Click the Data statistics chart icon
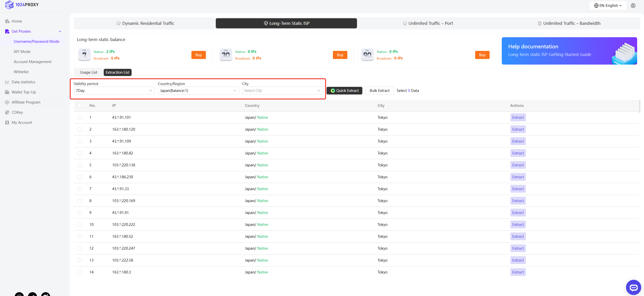 tap(7, 82)
